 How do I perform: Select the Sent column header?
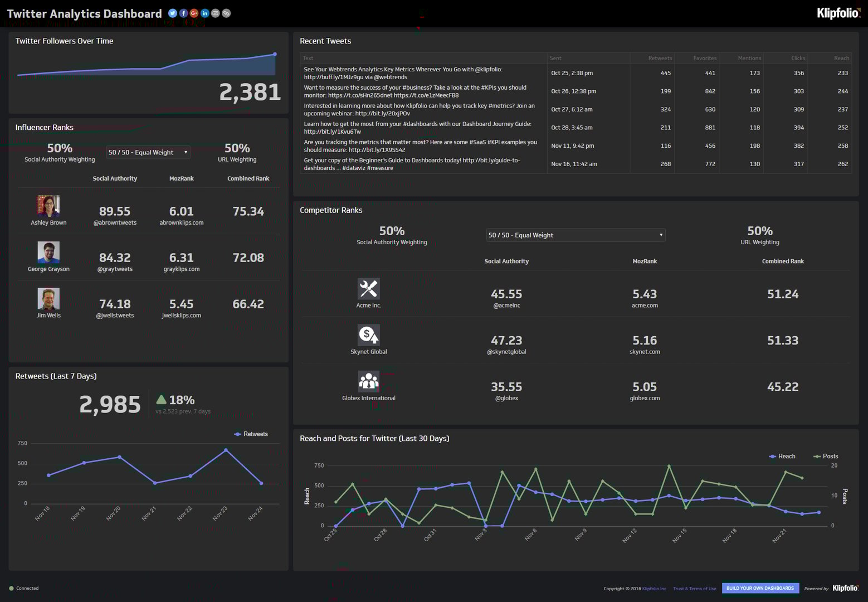(555, 58)
